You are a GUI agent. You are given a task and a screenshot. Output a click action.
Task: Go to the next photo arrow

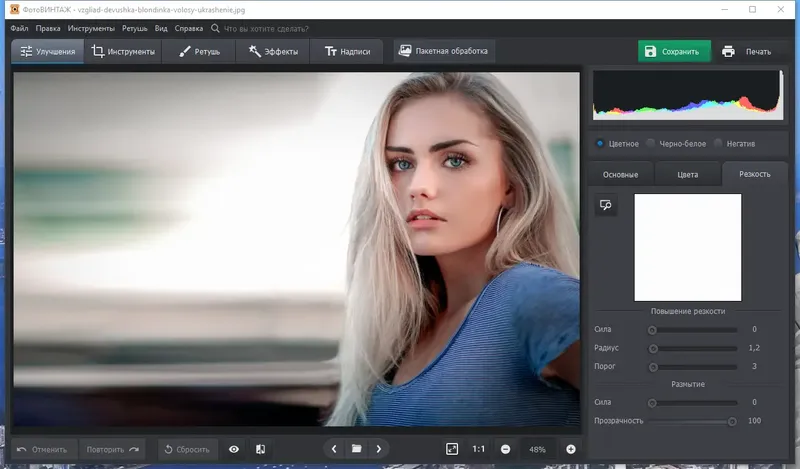(379, 450)
